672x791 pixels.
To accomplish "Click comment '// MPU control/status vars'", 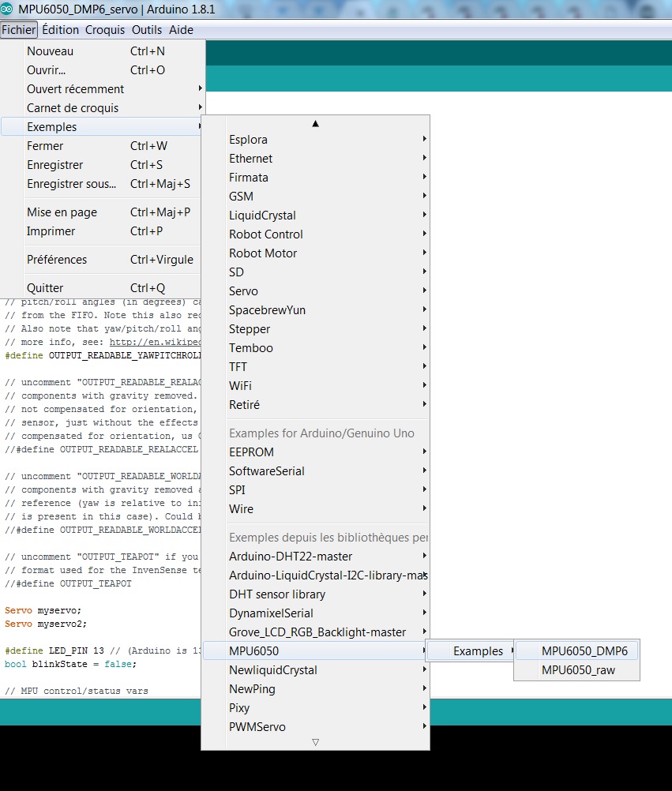I will 76,691.
